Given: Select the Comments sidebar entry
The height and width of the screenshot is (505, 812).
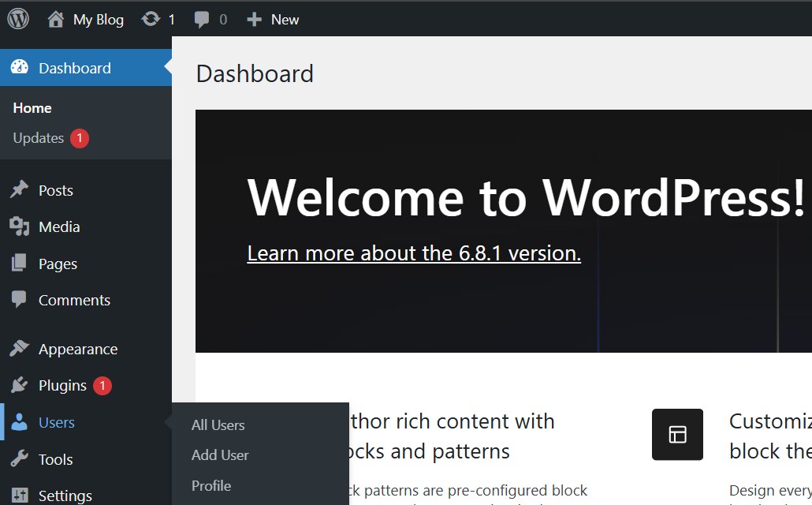Looking at the screenshot, I should click(x=74, y=300).
